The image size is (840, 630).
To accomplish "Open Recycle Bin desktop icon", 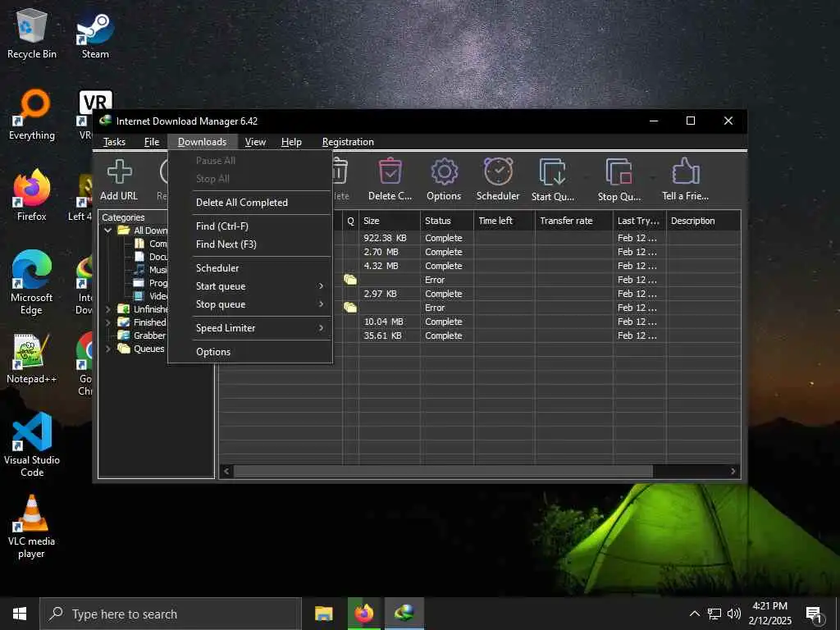I will coord(32,33).
